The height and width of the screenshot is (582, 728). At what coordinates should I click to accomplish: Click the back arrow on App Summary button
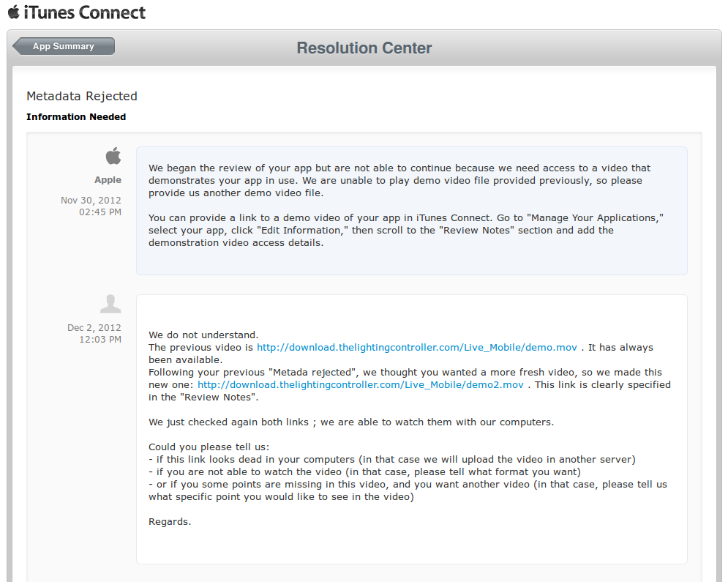18,45
